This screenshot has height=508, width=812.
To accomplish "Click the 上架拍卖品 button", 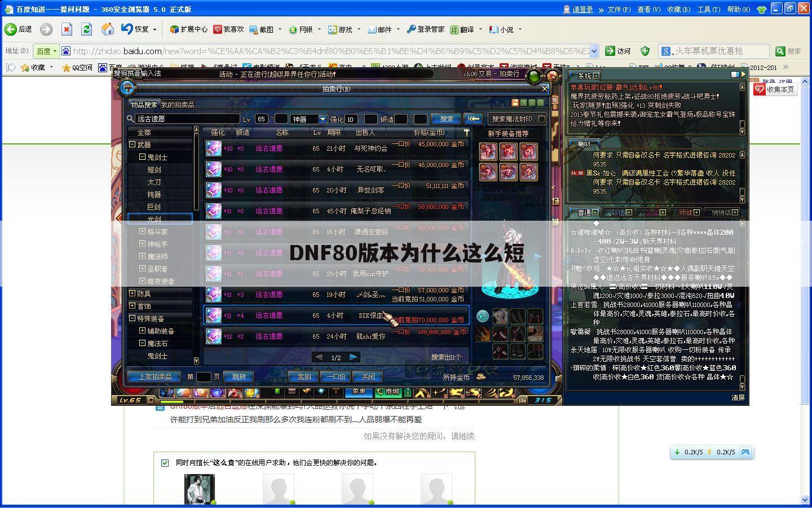I will pyautogui.click(x=155, y=376).
